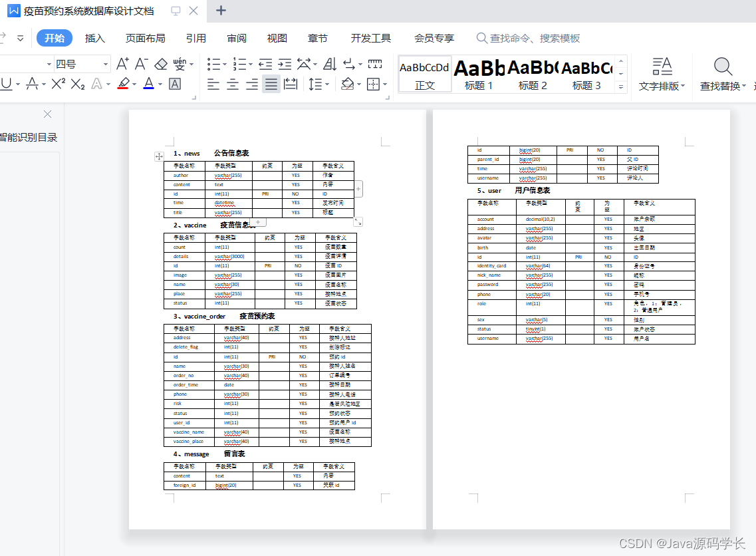756x556 pixels.
Task: Align text right
Action: pos(252,84)
